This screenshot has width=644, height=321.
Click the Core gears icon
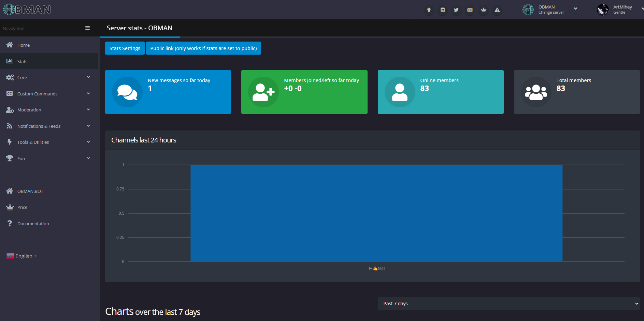[x=10, y=77]
